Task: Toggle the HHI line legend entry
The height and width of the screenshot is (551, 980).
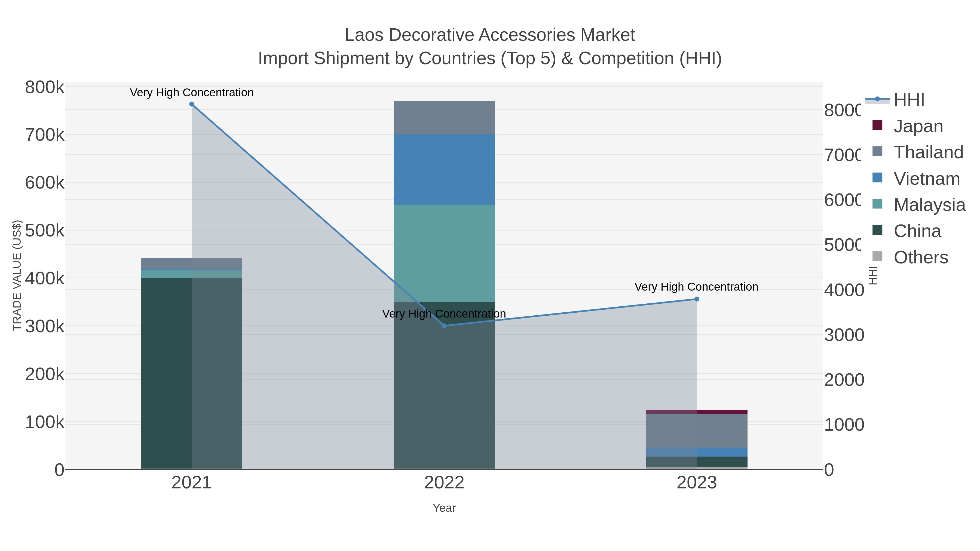Action: (895, 100)
